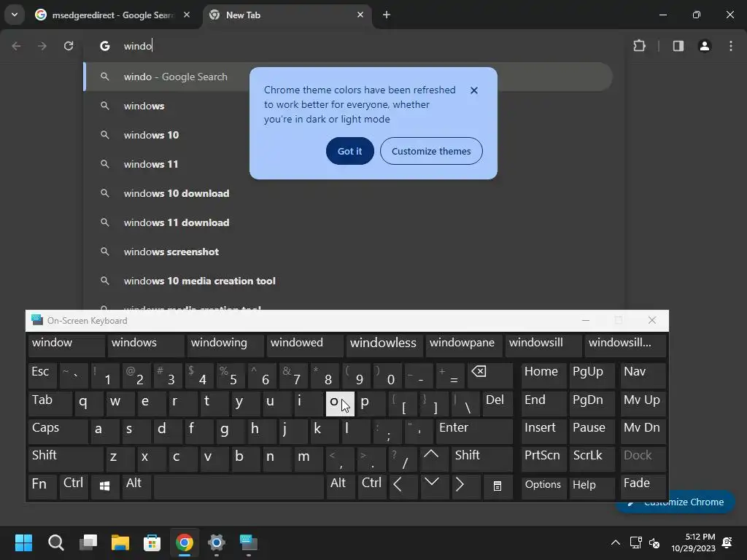Image resolution: width=747 pixels, height=560 pixels.
Task: Close the msedgeredirect Google Search tab
Action: [x=187, y=15]
